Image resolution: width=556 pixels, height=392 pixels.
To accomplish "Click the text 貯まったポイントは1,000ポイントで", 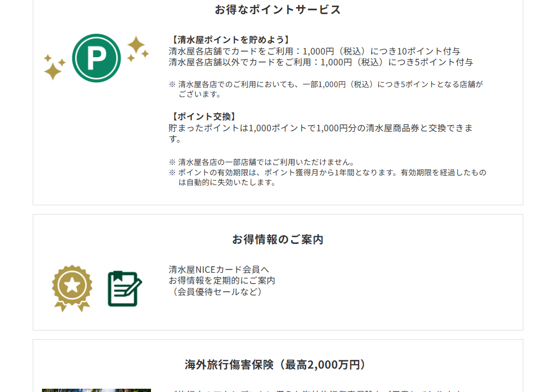I will (321, 133).
